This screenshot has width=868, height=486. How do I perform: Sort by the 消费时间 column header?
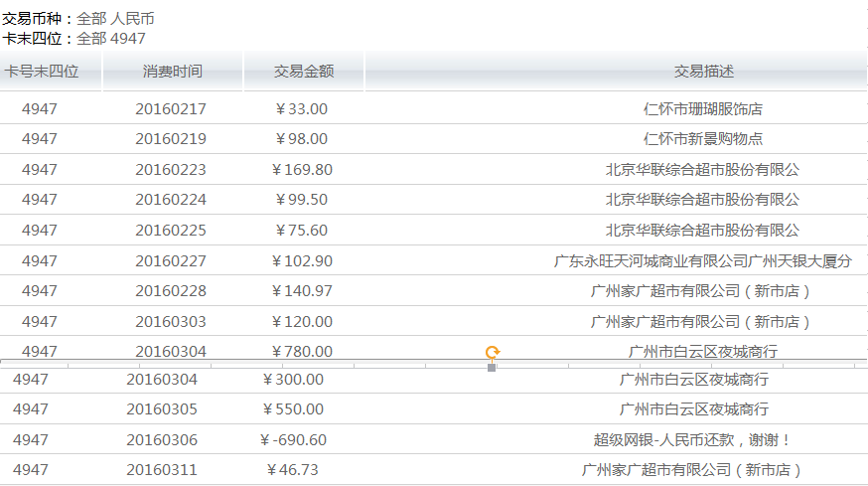click(x=172, y=72)
